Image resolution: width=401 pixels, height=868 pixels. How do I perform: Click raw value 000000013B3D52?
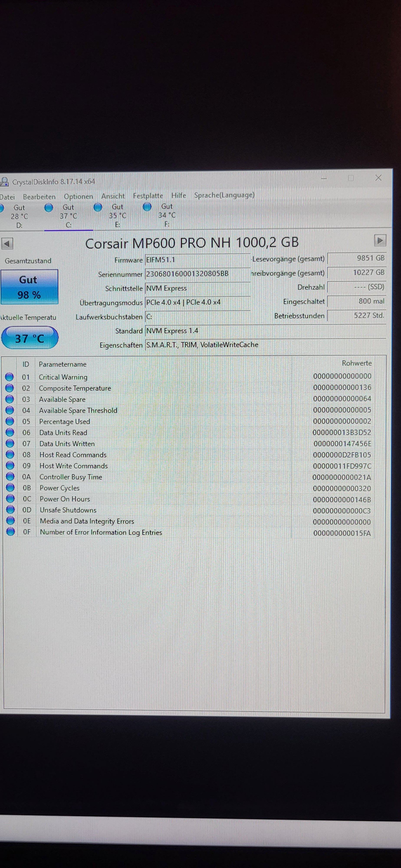[x=342, y=432]
